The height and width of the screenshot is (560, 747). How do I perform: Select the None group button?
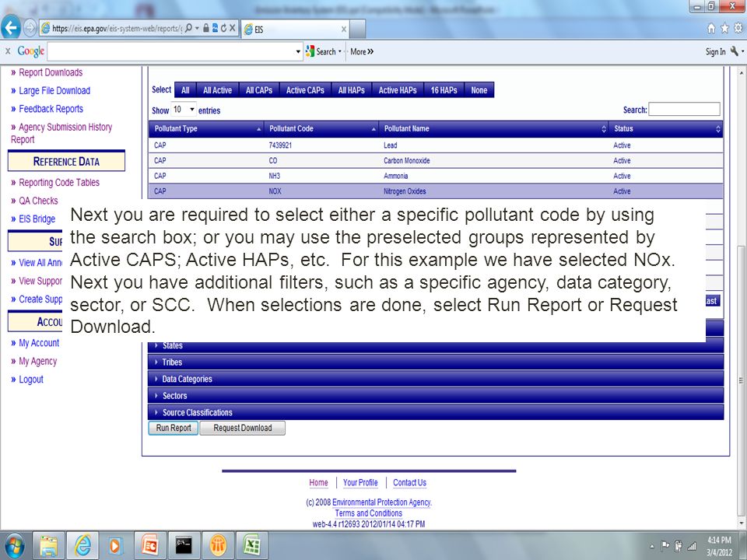pos(479,90)
